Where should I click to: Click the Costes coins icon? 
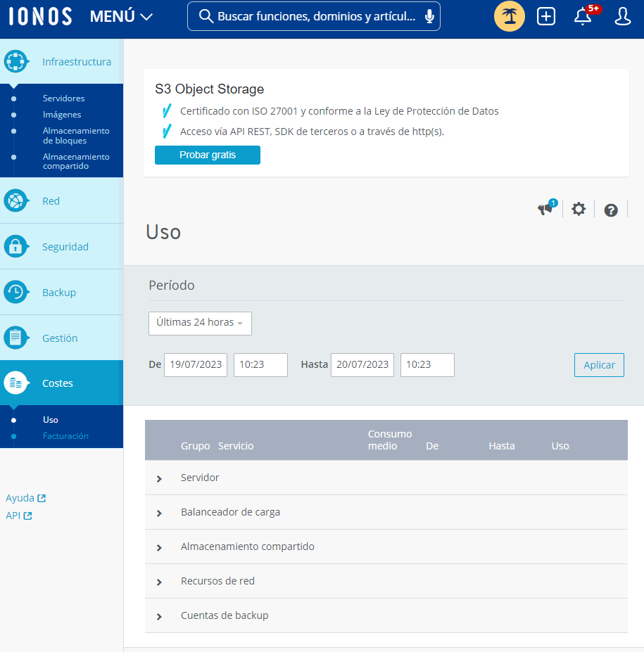tap(15, 383)
